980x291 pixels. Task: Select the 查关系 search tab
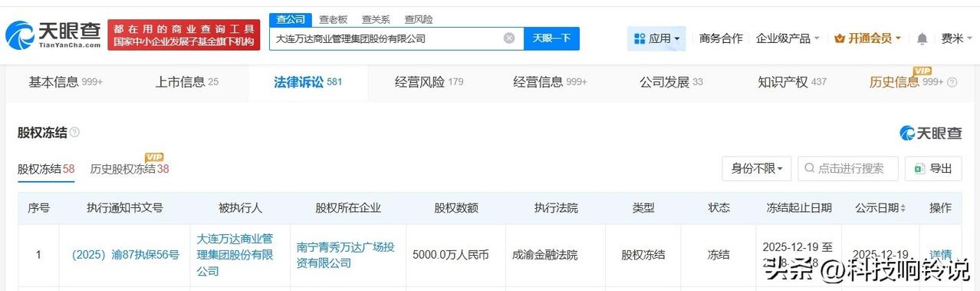click(x=376, y=19)
